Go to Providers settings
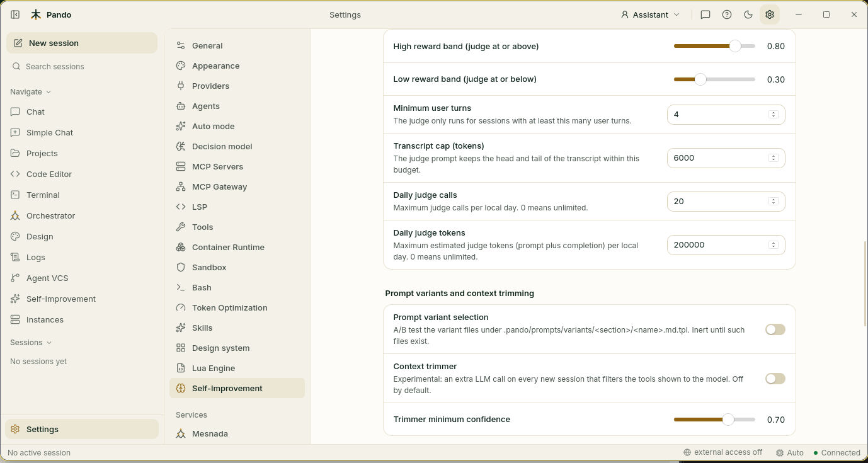 [237, 86]
